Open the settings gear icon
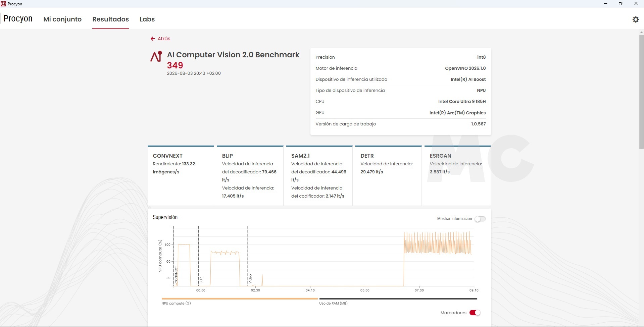The image size is (644, 327). (x=636, y=19)
